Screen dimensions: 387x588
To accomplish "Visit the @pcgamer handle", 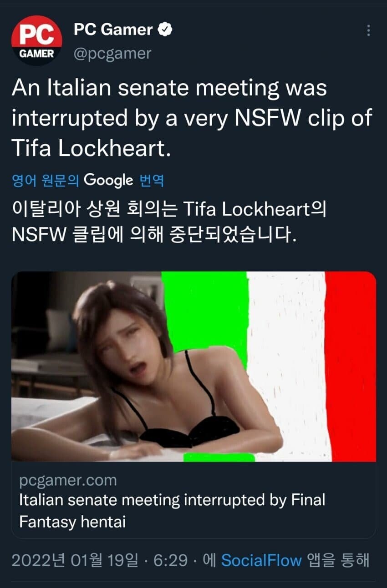I will click(x=112, y=54).
